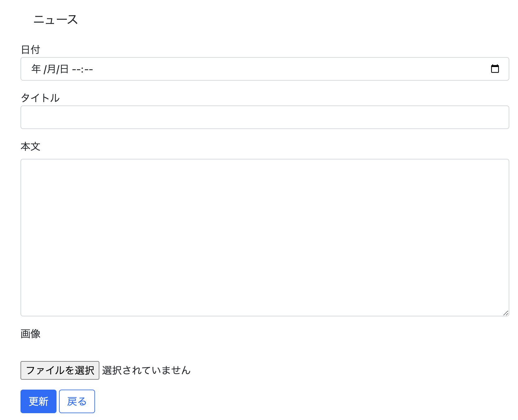Click the 日付 field label
This screenshot has width=518, height=420.
[x=30, y=50]
